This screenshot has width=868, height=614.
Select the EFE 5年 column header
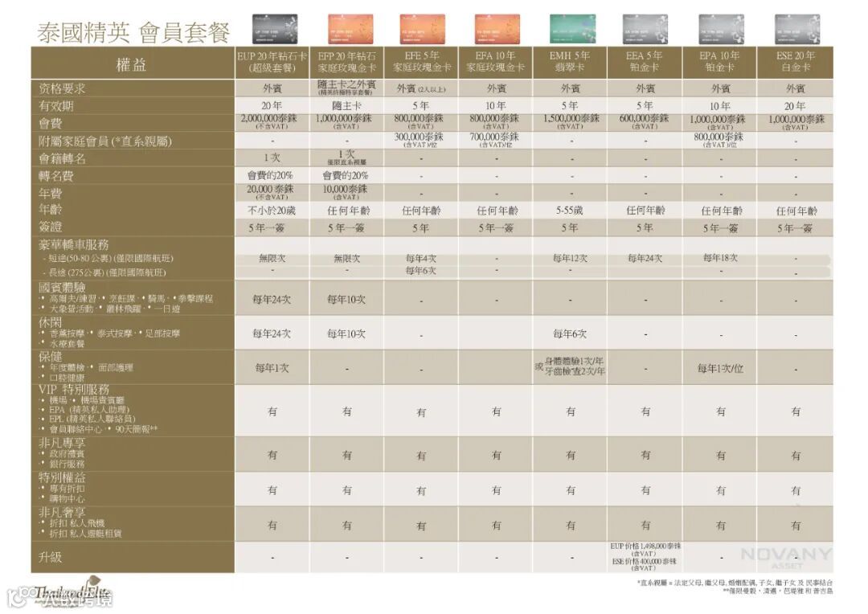(421, 63)
